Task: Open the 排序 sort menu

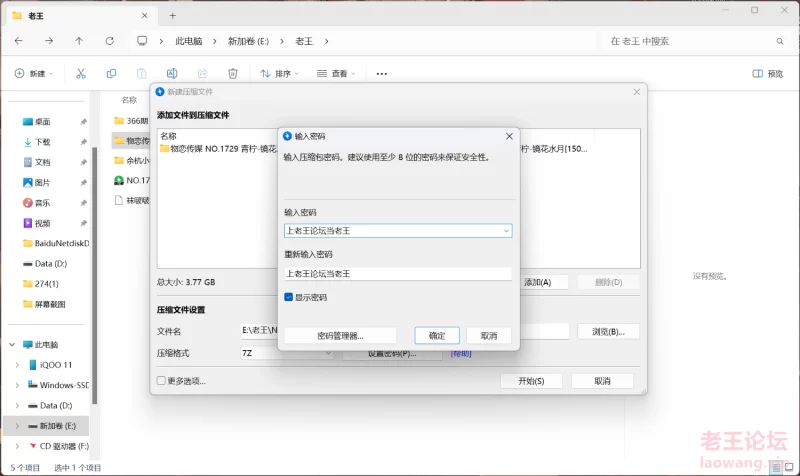Action: point(281,73)
